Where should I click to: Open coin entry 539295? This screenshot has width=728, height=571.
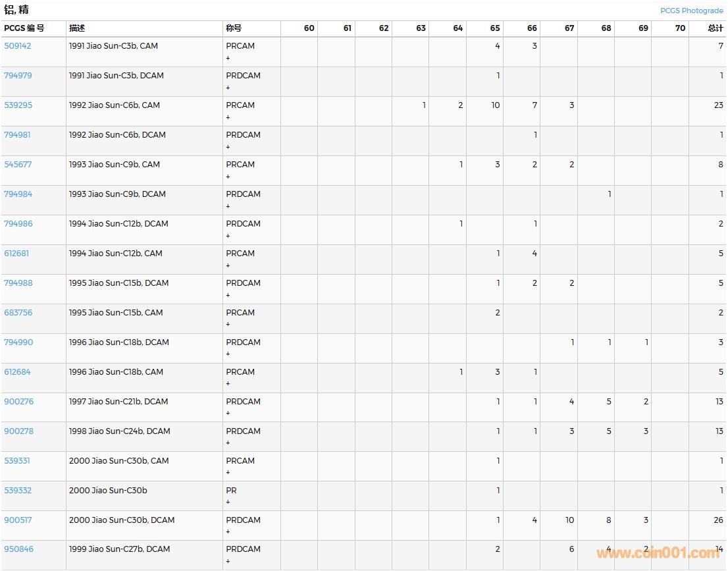coord(18,105)
